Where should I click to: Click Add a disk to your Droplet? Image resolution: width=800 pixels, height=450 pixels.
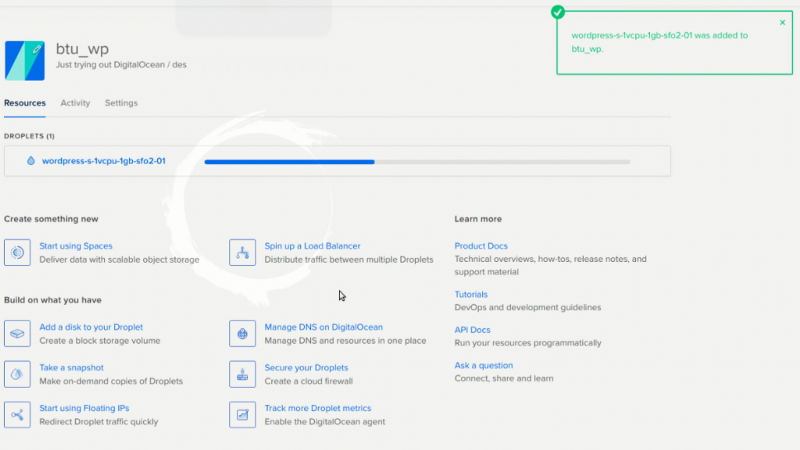click(x=91, y=327)
